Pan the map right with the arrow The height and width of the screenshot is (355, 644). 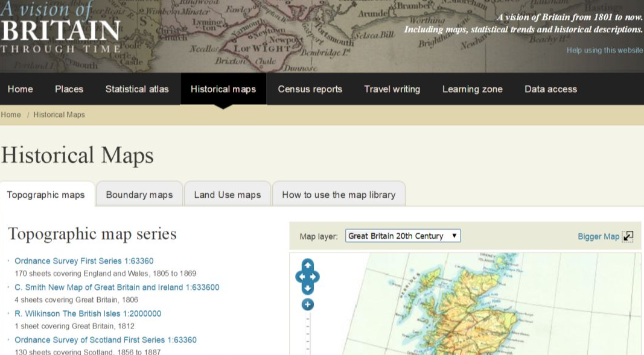point(314,277)
